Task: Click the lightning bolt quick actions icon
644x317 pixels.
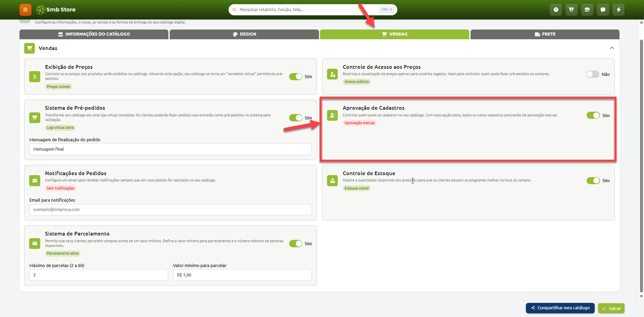Action: click(619, 10)
